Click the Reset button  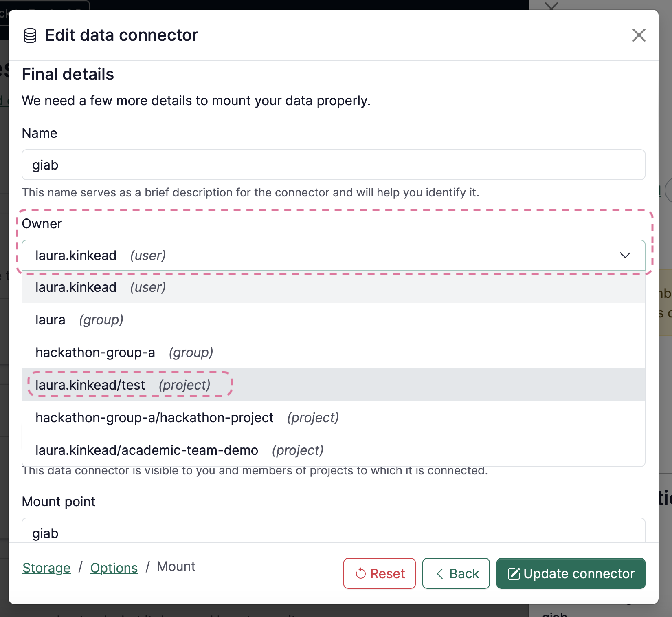tap(380, 573)
